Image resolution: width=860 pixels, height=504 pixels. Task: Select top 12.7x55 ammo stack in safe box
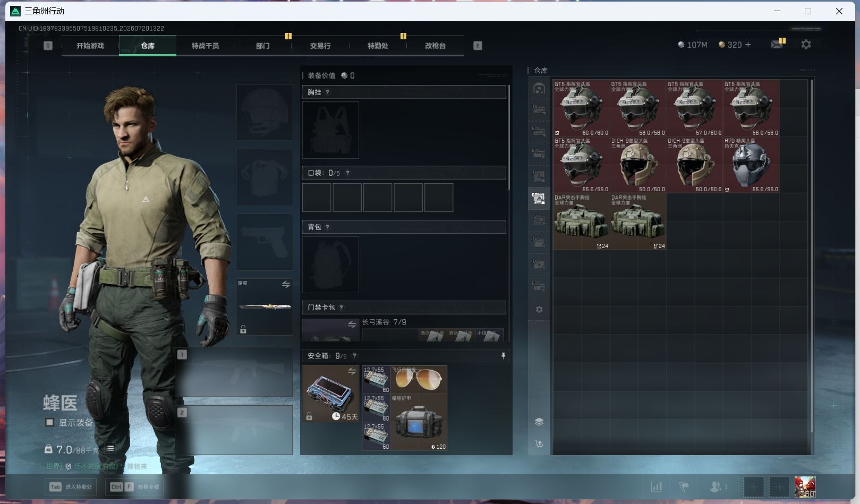pos(376,379)
